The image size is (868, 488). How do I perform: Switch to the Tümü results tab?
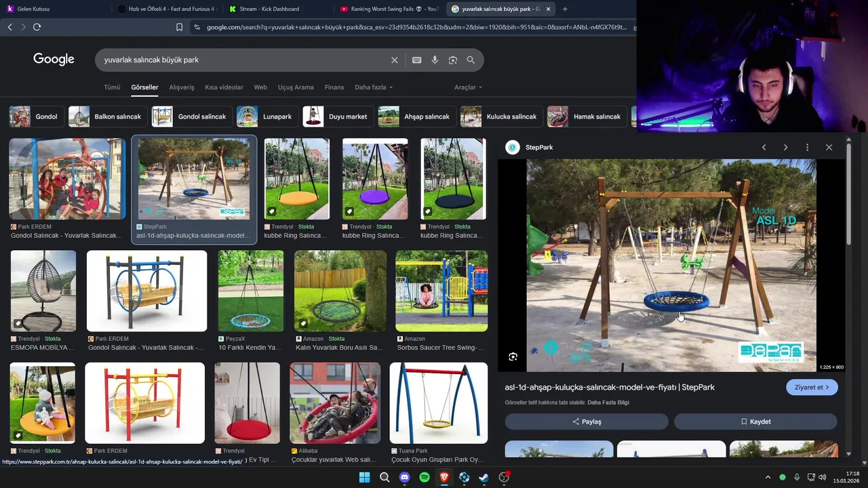click(x=112, y=87)
